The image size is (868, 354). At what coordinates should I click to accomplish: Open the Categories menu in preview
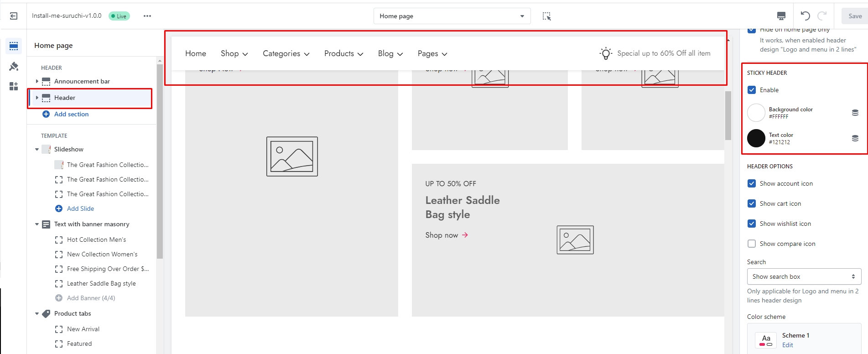[x=286, y=54]
